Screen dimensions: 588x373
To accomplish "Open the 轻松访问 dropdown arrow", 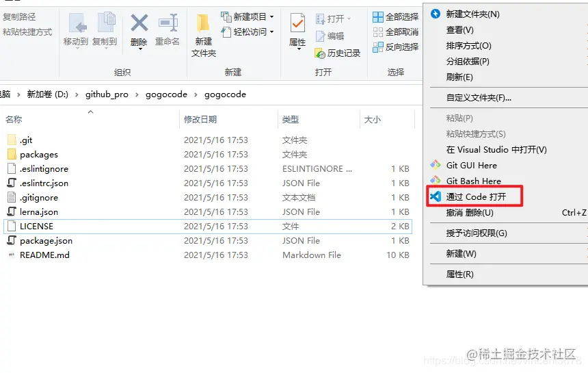I will coord(272,32).
